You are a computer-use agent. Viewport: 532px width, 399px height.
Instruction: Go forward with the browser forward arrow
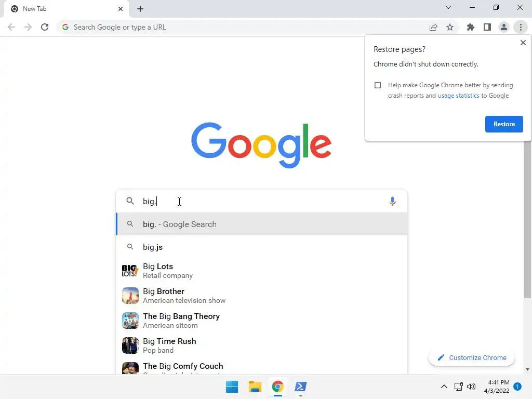click(28, 27)
